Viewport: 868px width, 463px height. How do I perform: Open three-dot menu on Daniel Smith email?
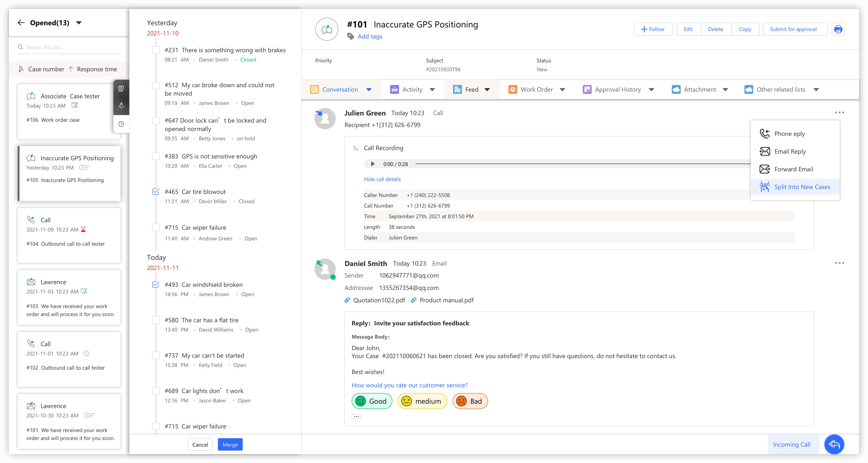pos(839,263)
